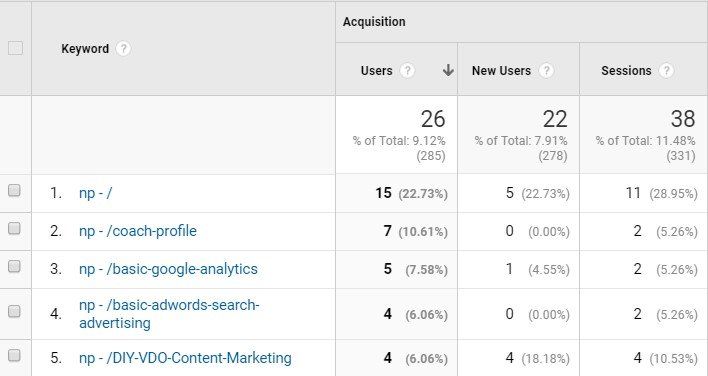Select checkbox for DIY-VDO-Content-Marketing row

[14, 355]
